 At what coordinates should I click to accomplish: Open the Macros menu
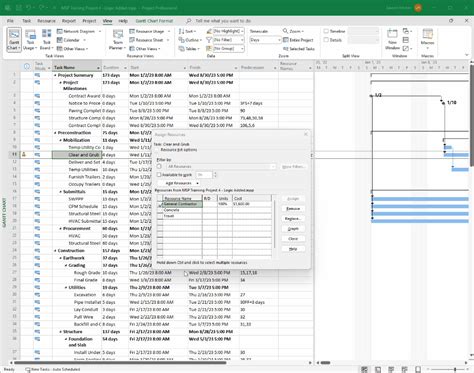427,40
